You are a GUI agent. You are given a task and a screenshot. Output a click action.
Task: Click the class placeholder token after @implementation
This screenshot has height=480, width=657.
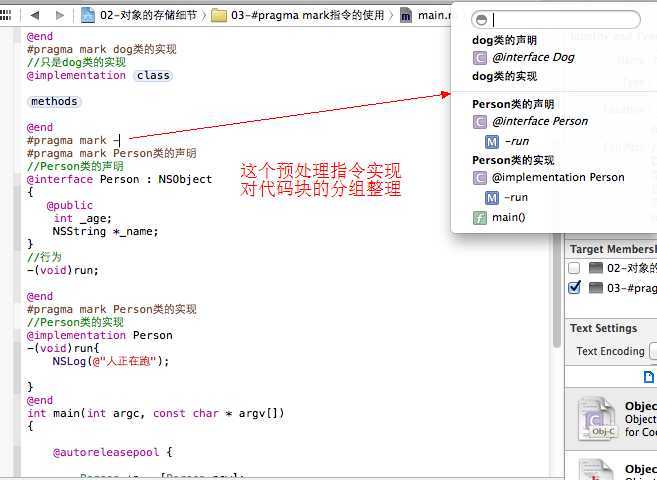153,76
